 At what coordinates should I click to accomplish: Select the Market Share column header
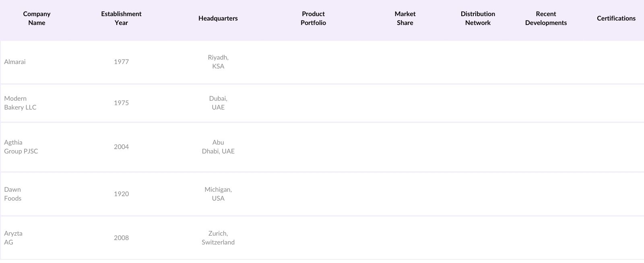pos(405,19)
